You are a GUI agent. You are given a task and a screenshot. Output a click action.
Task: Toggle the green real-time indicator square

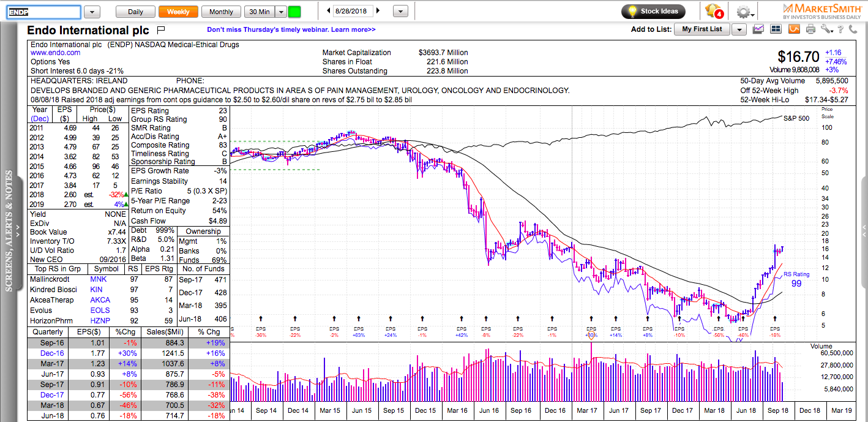coord(294,12)
